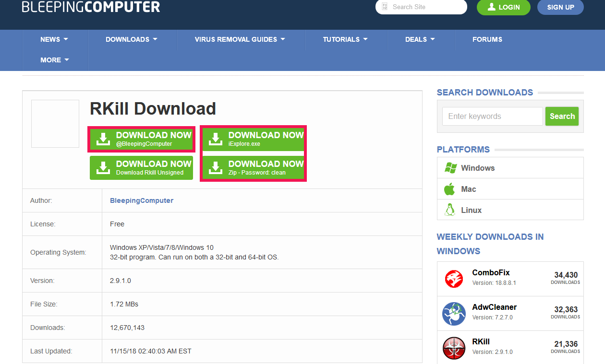
Task: Click the Windows XP/Vista/7/8/Windows 10 text
Action: coord(162,247)
